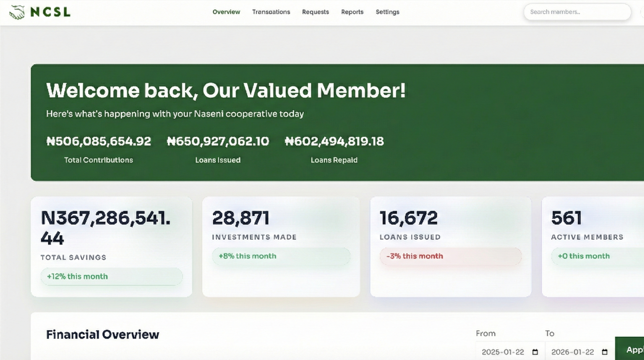The width and height of the screenshot is (644, 360).
Task: Open the Active Members card showing 561
Action: tap(593, 247)
